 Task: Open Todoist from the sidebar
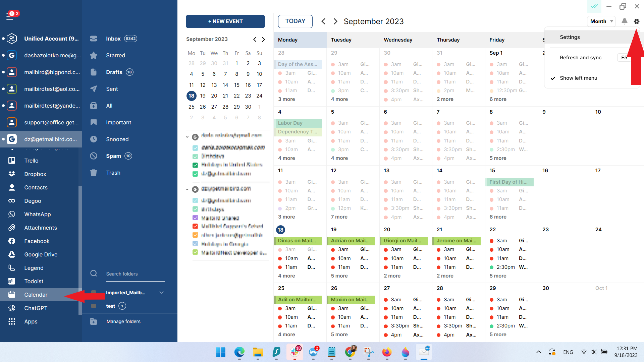(x=34, y=281)
